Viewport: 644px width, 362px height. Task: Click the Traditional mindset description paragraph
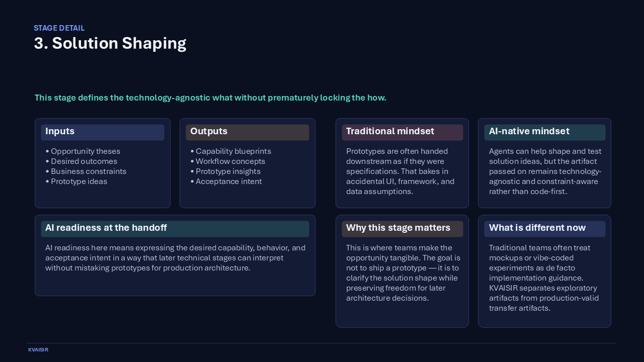tap(400, 171)
